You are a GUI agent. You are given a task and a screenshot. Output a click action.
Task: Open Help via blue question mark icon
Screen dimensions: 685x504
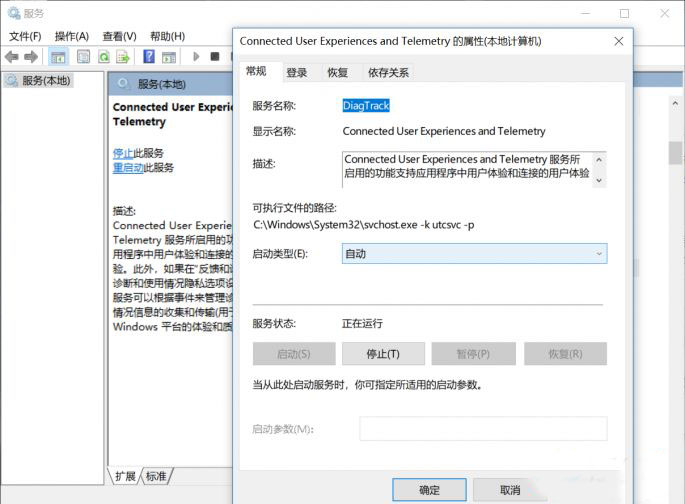149,56
